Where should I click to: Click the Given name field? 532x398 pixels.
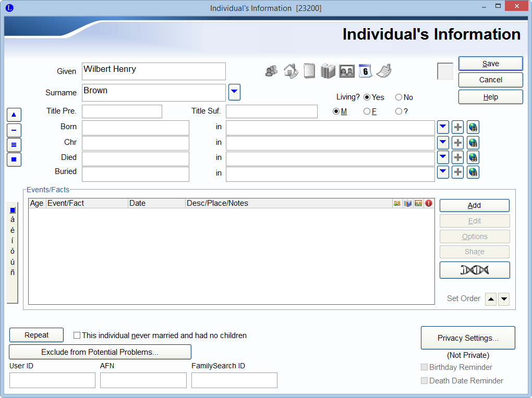[x=154, y=71]
